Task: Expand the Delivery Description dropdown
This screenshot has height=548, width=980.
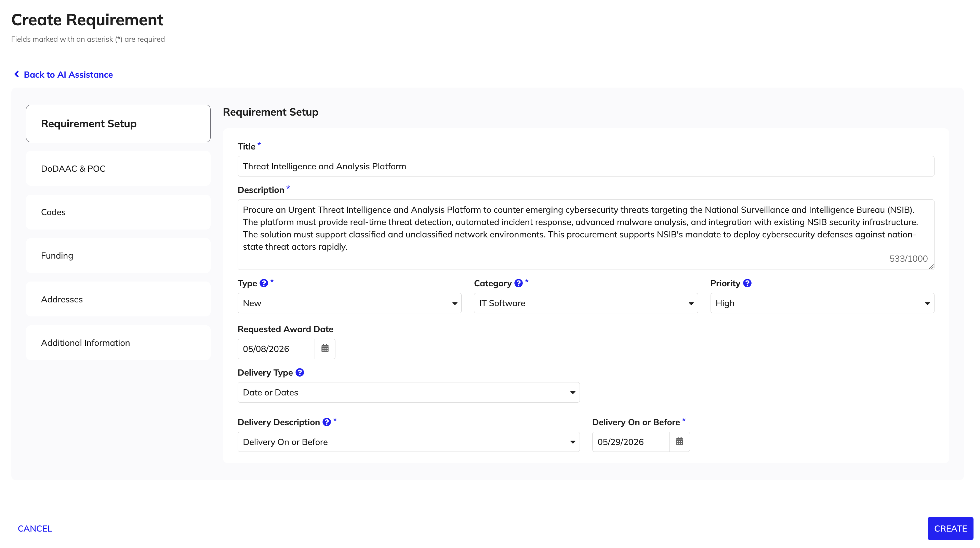Action: point(409,442)
